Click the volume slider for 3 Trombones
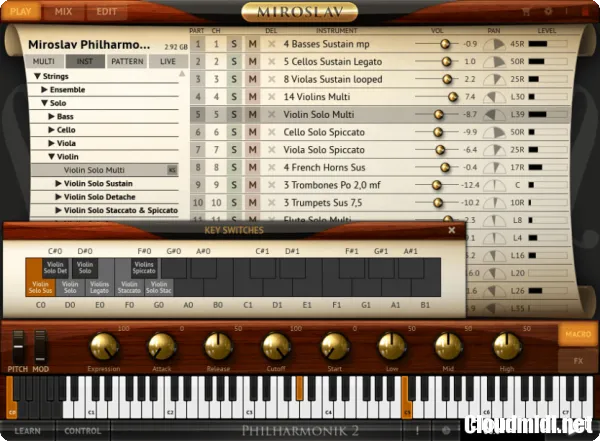 tap(435, 185)
